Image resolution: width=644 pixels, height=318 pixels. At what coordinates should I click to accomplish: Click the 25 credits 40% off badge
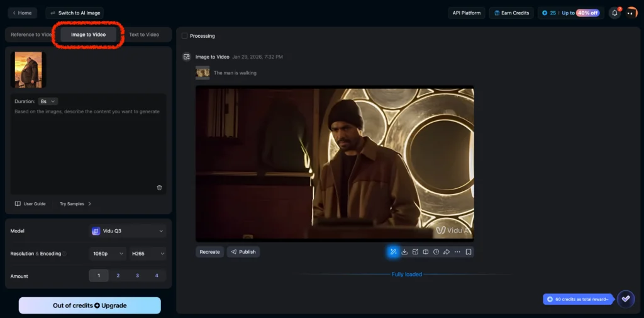click(x=571, y=13)
